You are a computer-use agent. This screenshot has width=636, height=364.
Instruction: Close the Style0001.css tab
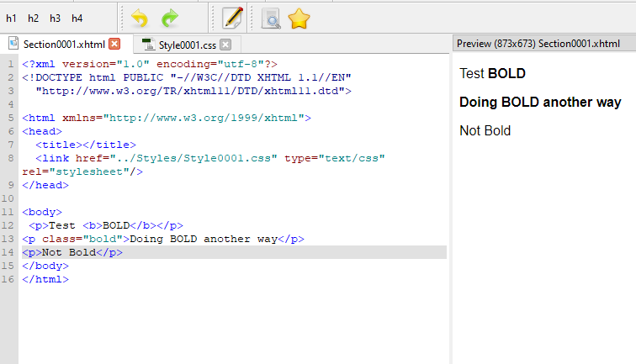(x=225, y=45)
